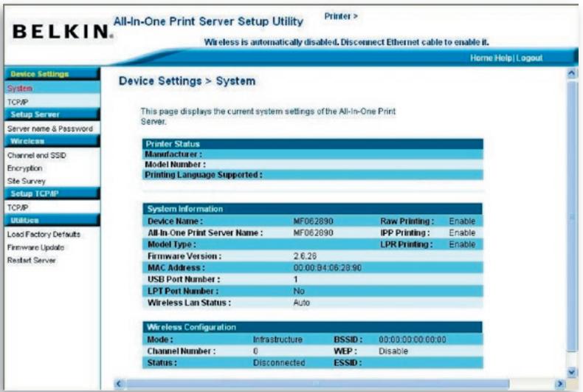The image size is (583, 392).
Task: Click the MAC Address value
Action: pos(327,268)
